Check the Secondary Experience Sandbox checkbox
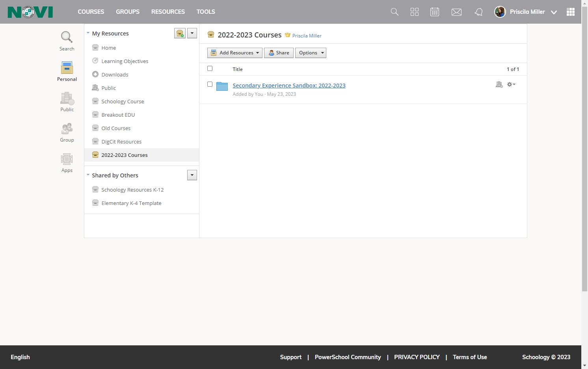The height and width of the screenshot is (369, 588). (x=210, y=84)
